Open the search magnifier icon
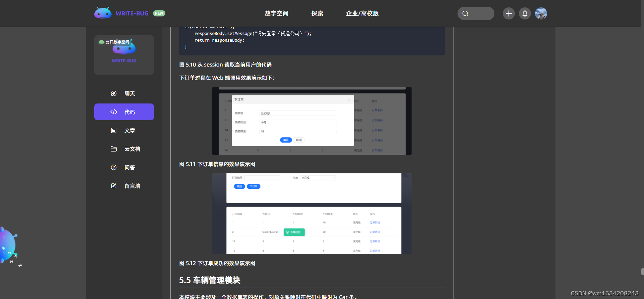Viewport: 644px width, 299px height. (x=465, y=13)
